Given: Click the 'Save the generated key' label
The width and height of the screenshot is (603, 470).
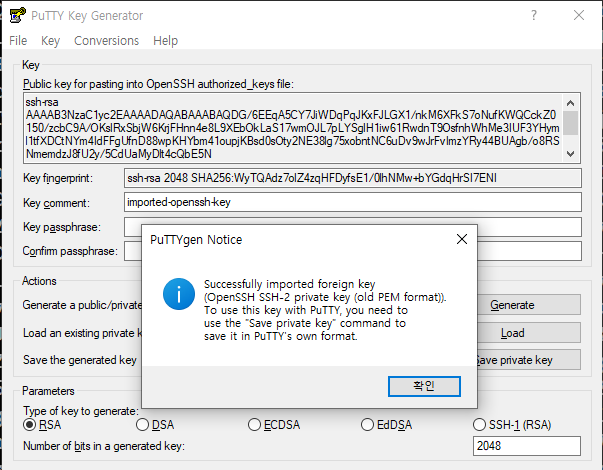Looking at the screenshot, I should click(80, 360).
